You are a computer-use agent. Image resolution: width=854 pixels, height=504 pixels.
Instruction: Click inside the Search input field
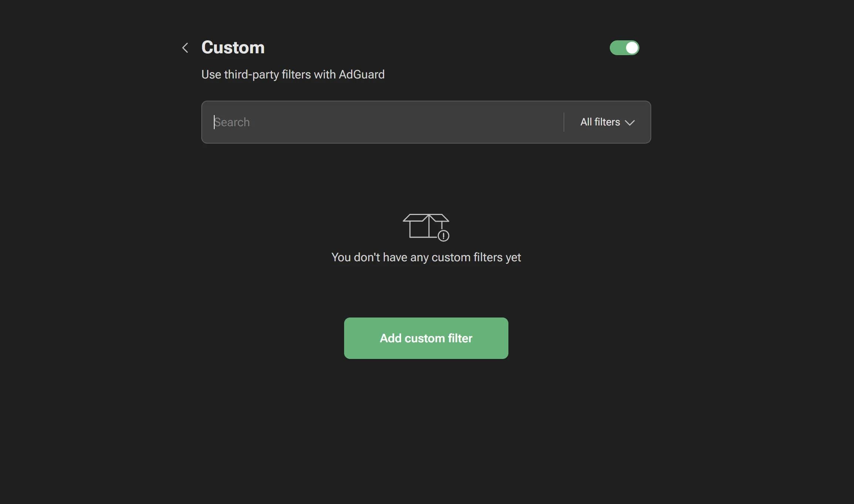tap(370, 122)
